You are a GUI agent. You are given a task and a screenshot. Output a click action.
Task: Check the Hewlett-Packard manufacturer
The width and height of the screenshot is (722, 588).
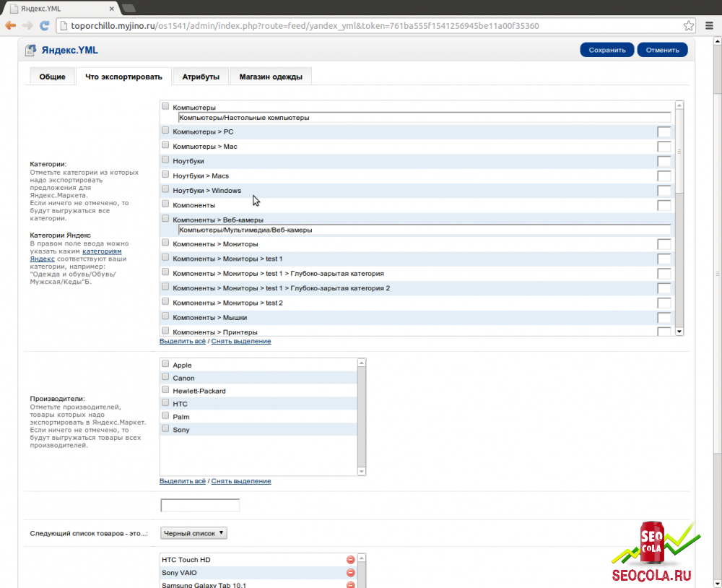(165, 390)
